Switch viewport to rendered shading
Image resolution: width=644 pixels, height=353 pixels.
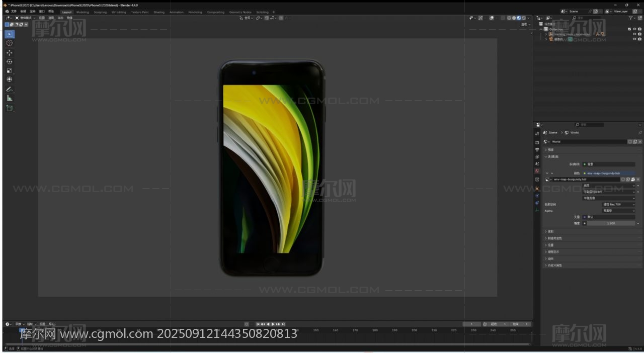(524, 18)
